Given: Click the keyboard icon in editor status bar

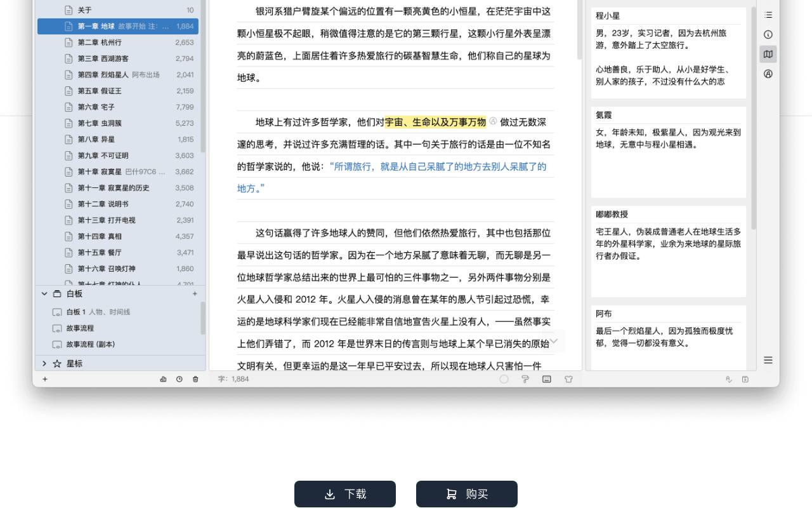Looking at the screenshot, I should (547, 379).
